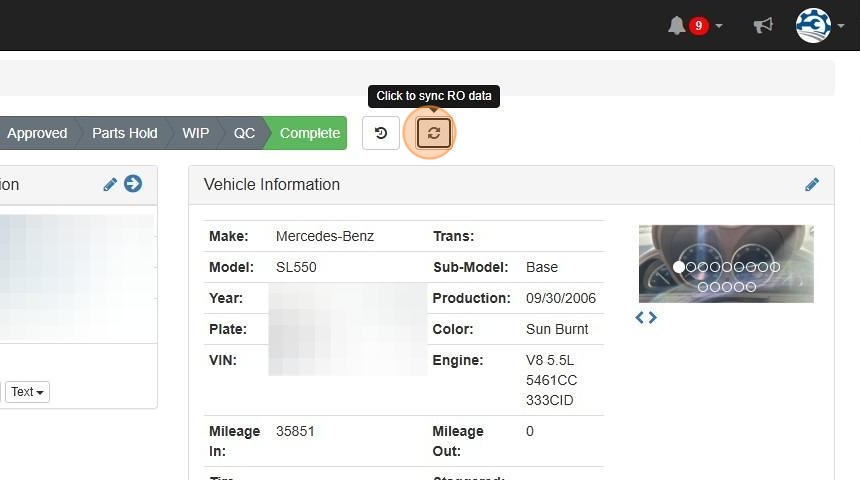Edit Vehicle Information with pencil icon
The width and height of the screenshot is (860, 480).
[812, 184]
